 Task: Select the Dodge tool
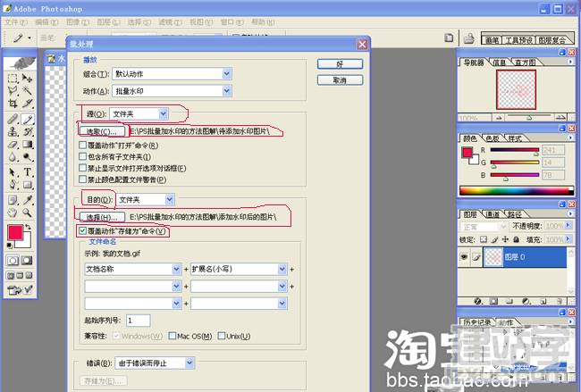click(28, 157)
